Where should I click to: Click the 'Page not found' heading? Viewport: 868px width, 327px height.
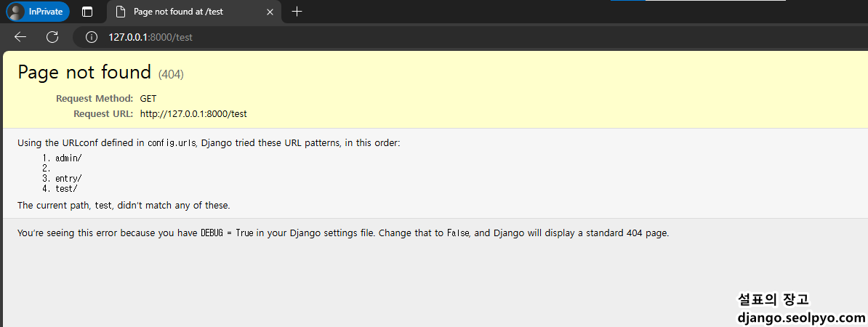coord(84,73)
